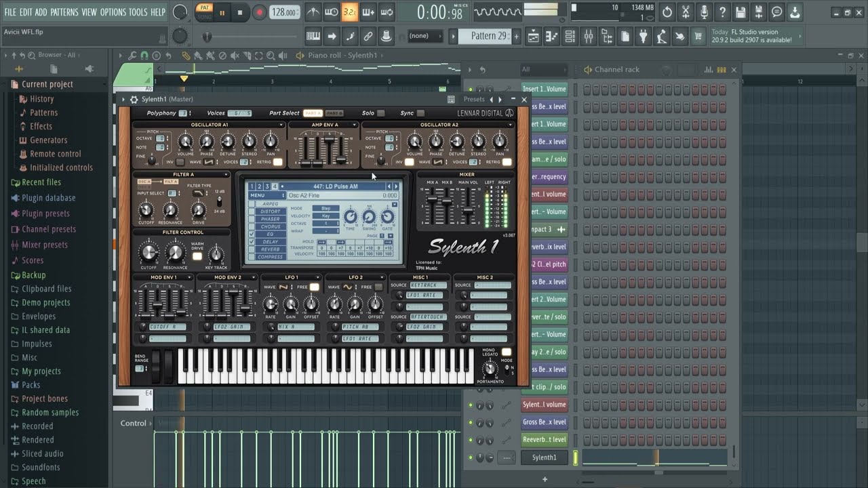The width and height of the screenshot is (868, 488).
Task: Open the PATTERNS menu
Action: tap(64, 12)
